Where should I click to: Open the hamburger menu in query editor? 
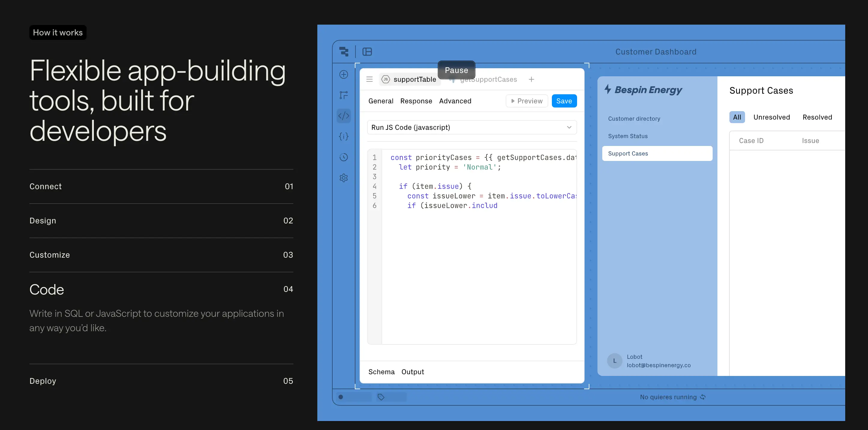(369, 79)
